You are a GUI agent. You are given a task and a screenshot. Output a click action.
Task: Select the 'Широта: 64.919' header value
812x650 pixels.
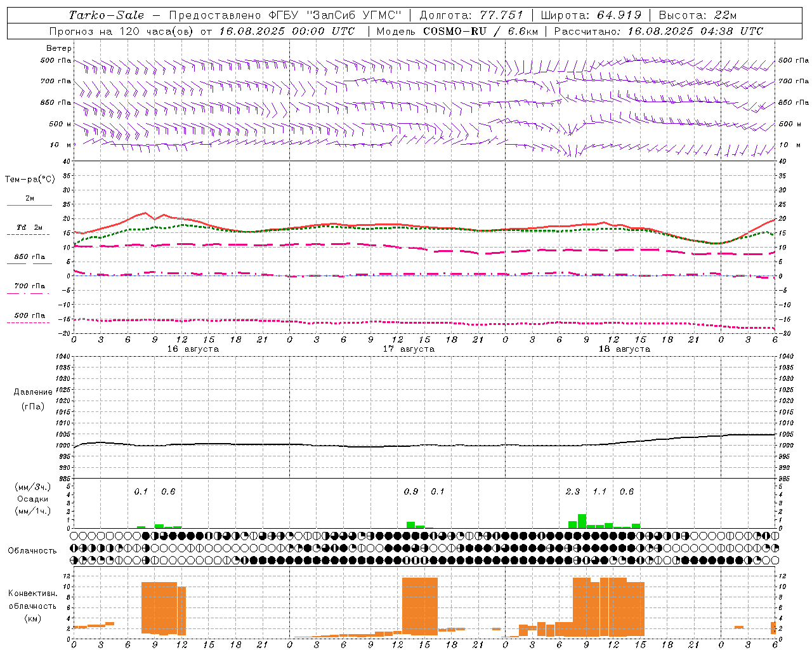[x=591, y=15]
